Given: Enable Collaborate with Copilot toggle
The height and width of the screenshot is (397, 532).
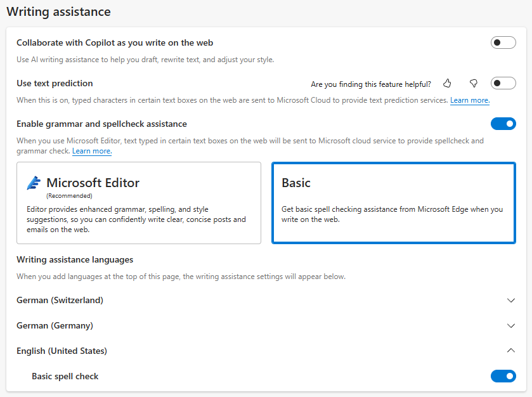Looking at the screenshot, I should (503, 43).
